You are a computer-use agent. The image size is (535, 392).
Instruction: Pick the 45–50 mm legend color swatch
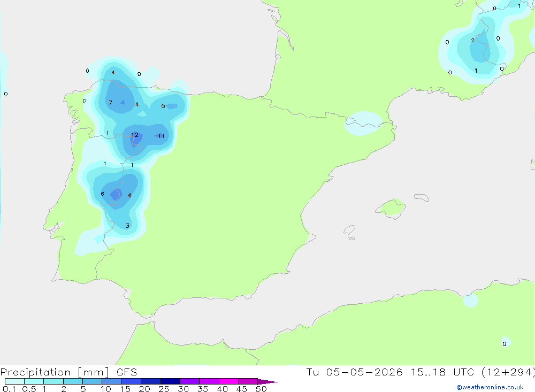tap(248, 381)
